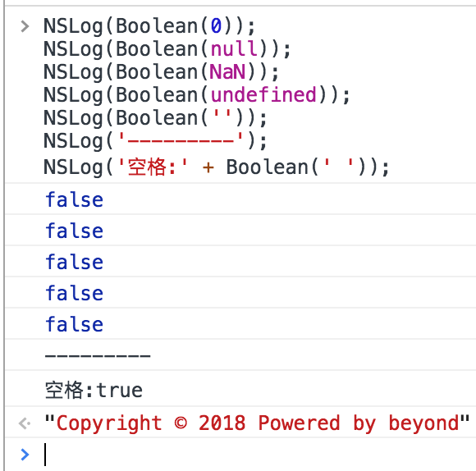The width and height of the screenshot is (476, 471).
Task: Select the line NSLog(Boolean(undefined));
Action: point(197,95)
